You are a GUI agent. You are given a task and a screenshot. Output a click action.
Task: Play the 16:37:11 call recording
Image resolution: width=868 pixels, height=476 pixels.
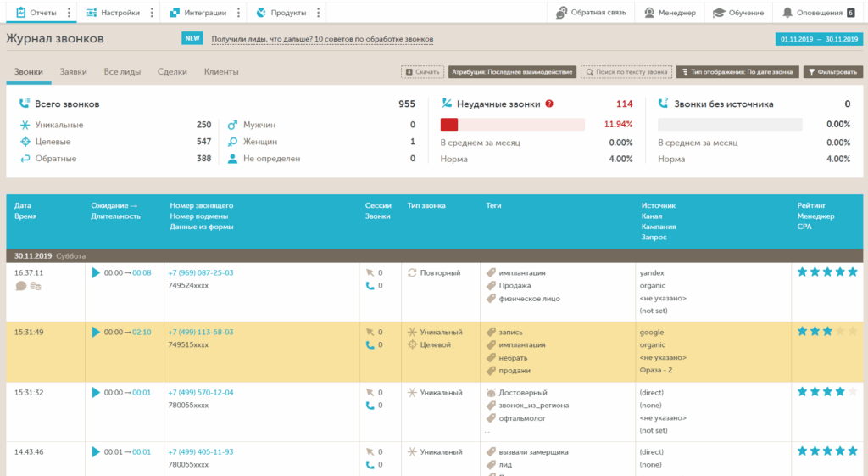[x=96, y=272]
